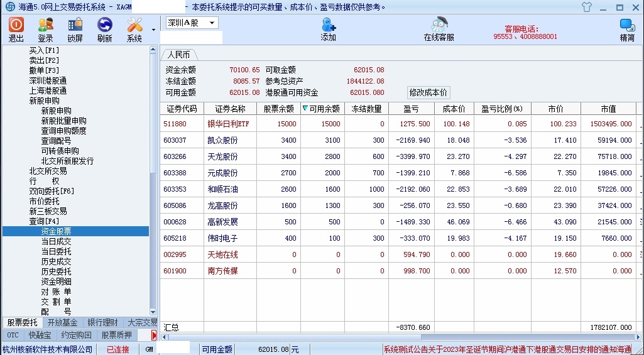644x355 pixels.
Task: Switch to 股票质押 bottom tab
Action: coord(117,336)
